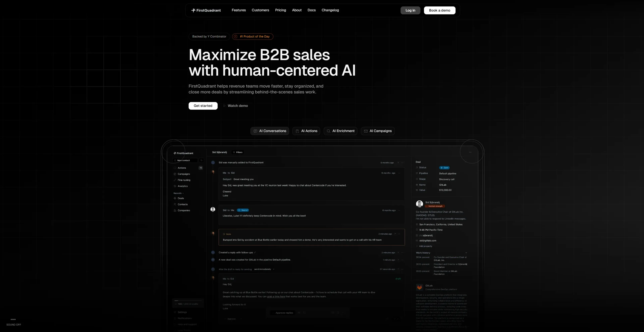Screen dimensions: 644x332
Task: Select the AI Conversations tab
Action: [x=270, y=131]
